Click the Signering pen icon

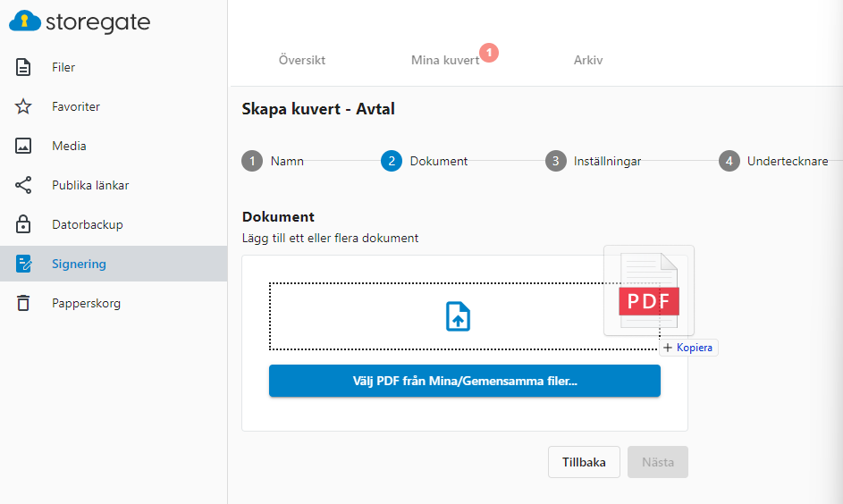tap(23, 264)
